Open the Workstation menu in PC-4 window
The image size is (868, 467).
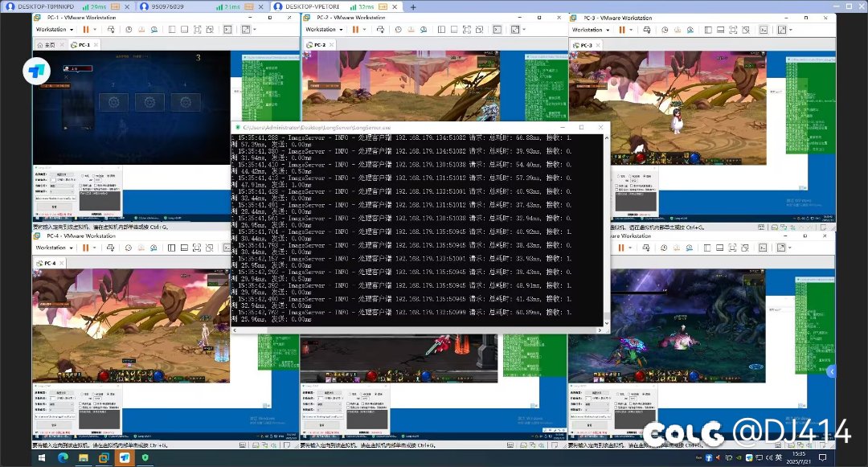click(x=55, y=248)
